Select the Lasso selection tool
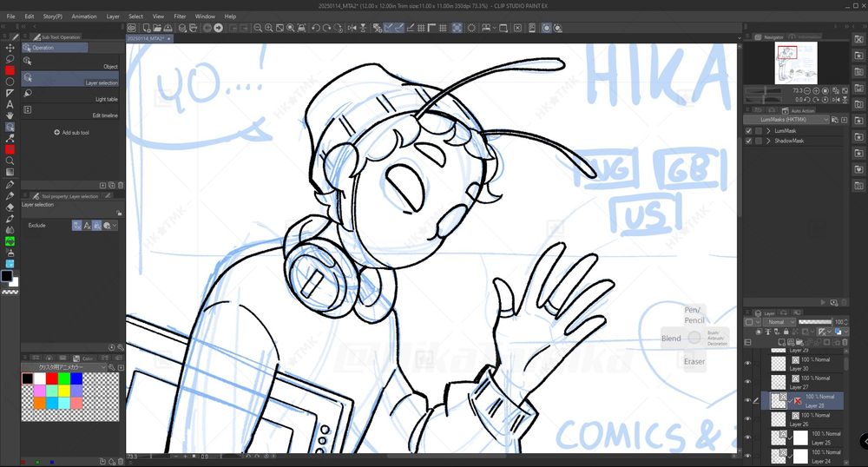This screenshot has width=868, height=467. point(10,59)
